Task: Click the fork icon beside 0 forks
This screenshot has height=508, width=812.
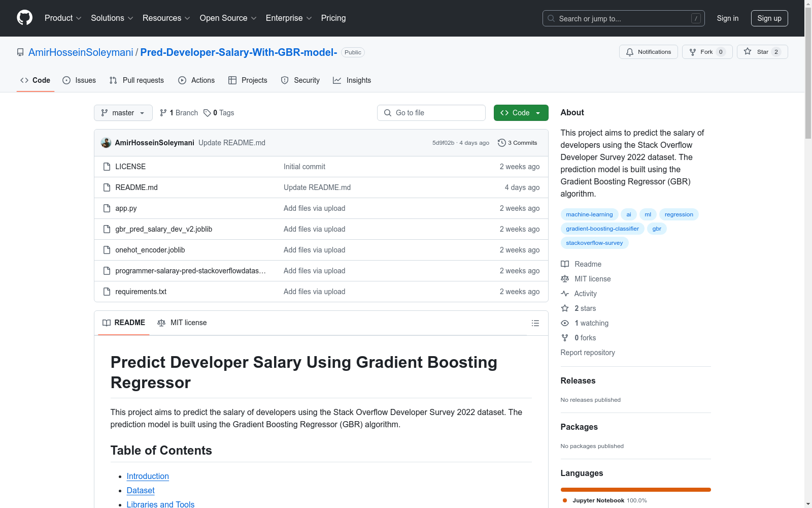Action: tap(565, 338)
